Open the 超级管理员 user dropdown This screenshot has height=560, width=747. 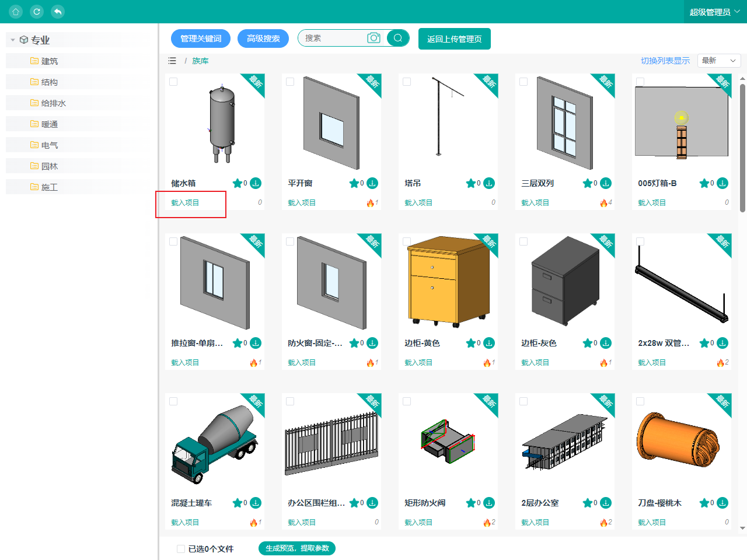714,12
